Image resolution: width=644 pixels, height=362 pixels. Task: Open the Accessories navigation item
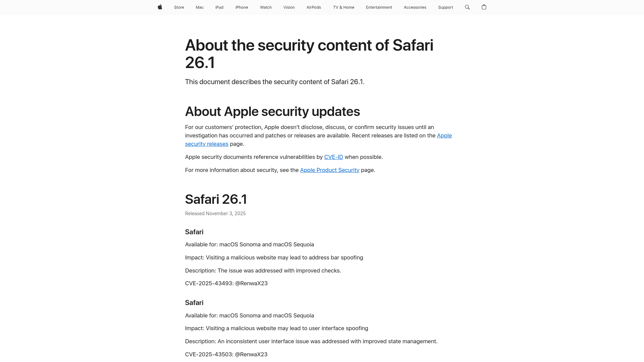click(x=415, y=7)
